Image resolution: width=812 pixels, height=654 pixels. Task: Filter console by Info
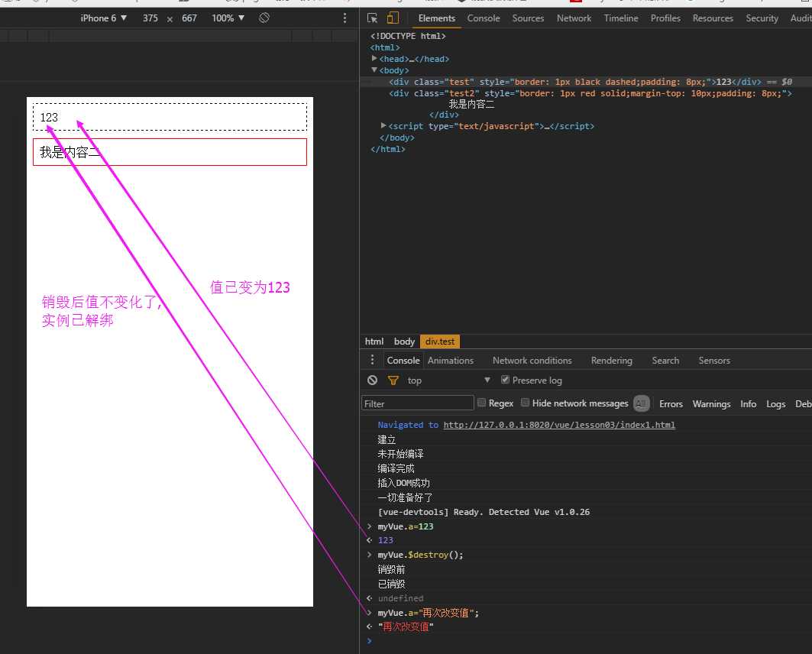[749, 404]
